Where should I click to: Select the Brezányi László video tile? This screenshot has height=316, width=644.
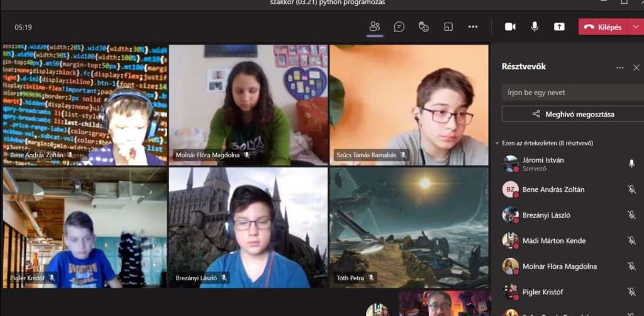pos(248,227)
